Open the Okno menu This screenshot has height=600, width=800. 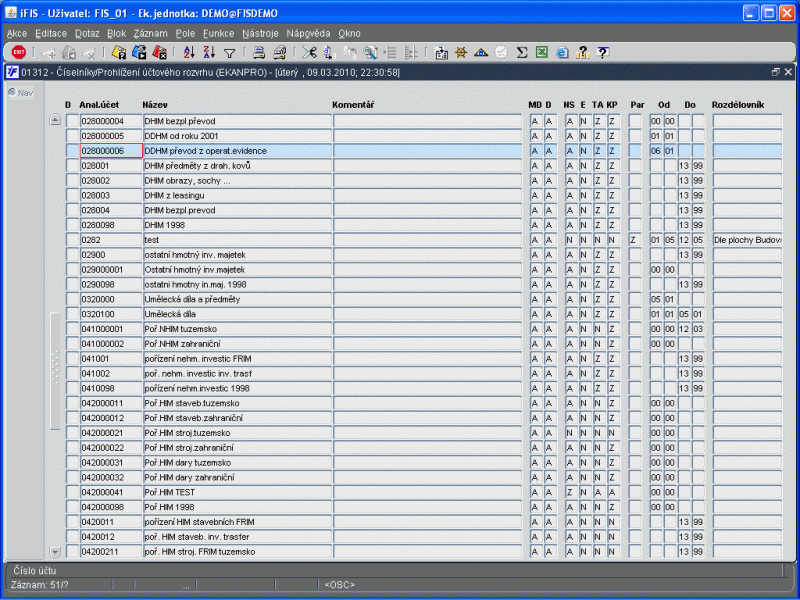(x=349, y=33)
